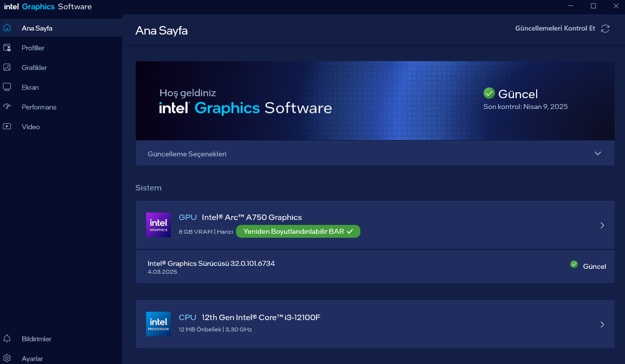625x364 pixels.
Task: Click the Ekran monitor icon
Action: pyautogui.click(x=7, y=87)
